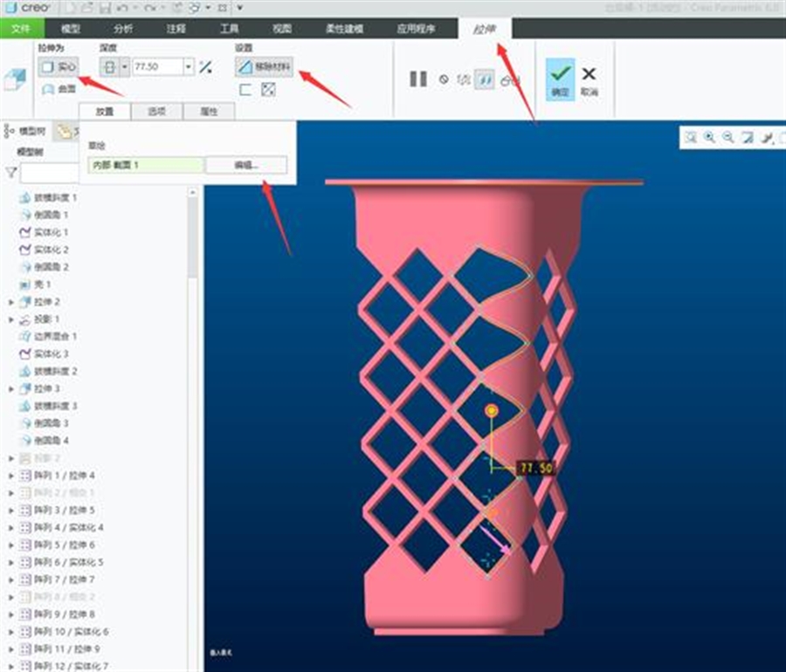Image resolution: width=786 pixels, height=672 pixels.
Task: Click the thicken sketch icon under 设置
Action: (245, 90)
